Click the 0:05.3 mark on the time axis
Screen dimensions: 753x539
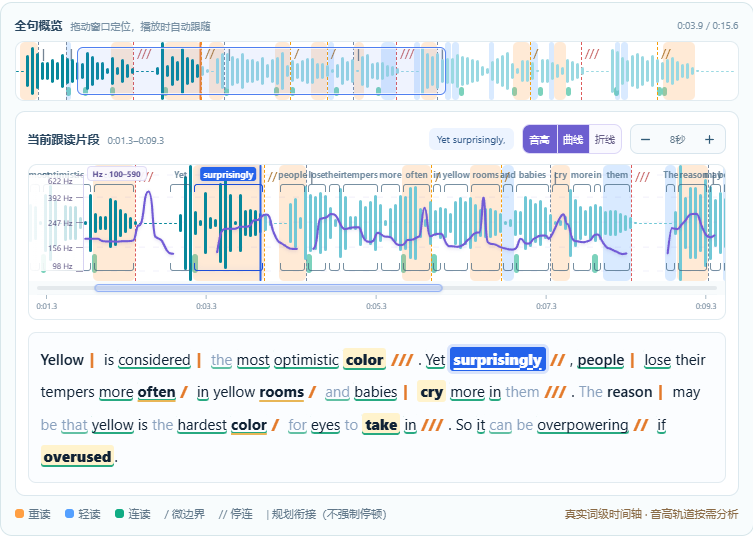(x=376, y=306)
